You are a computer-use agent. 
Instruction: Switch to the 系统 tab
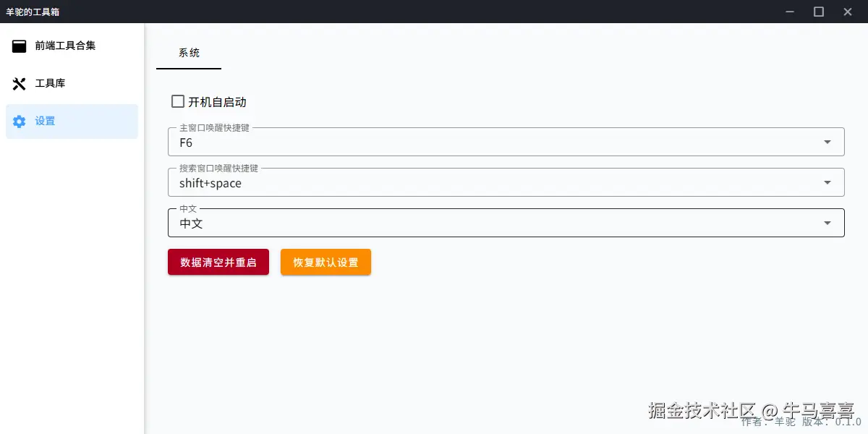tap(188, 52)
